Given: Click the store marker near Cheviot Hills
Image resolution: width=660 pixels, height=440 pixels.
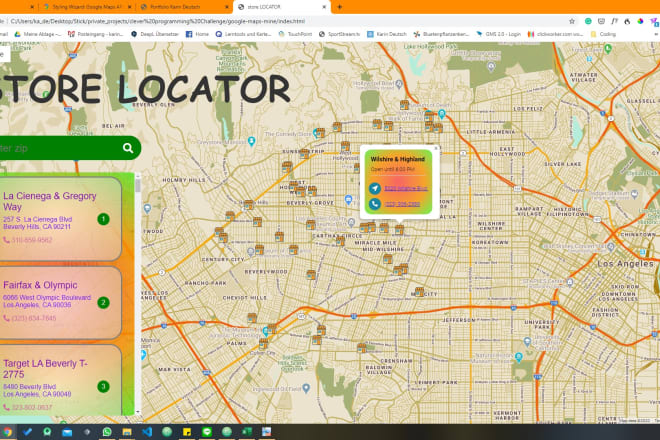Looking at the screenshot, I should pyautogui.click(x=252, y=317).
